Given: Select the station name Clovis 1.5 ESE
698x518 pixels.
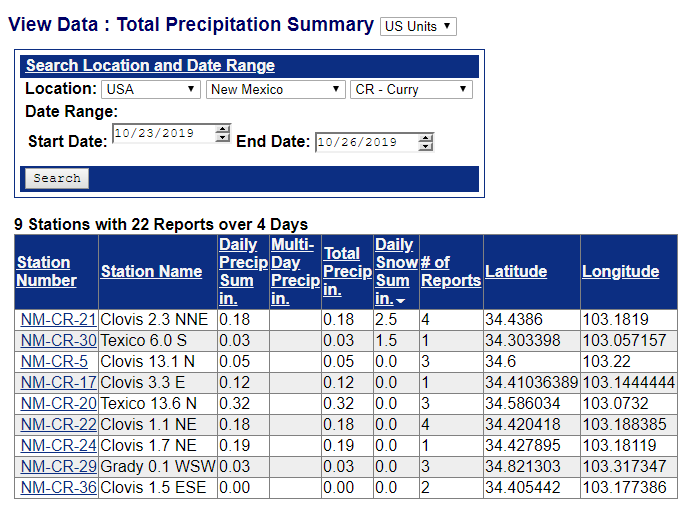Looking at the screenshot, I should tap(153, 487).
